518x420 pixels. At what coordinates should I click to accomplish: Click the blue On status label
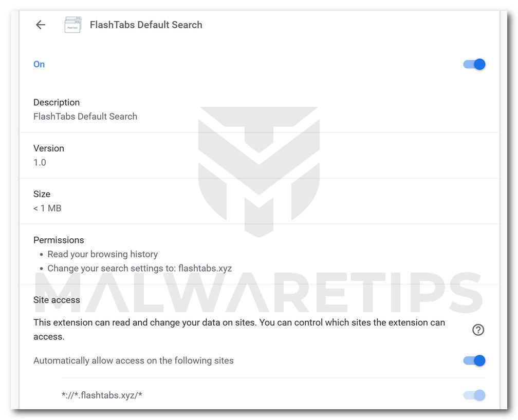click(x=39, y=64)
